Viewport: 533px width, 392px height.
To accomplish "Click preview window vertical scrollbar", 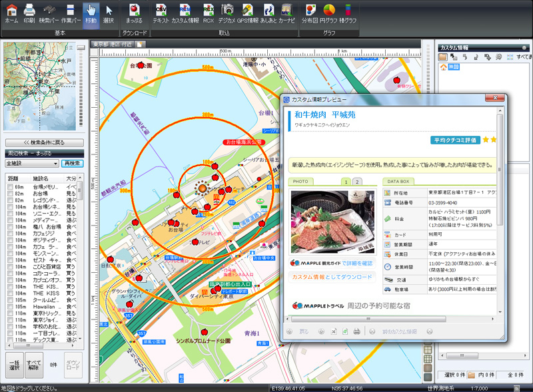I will 500,170.
